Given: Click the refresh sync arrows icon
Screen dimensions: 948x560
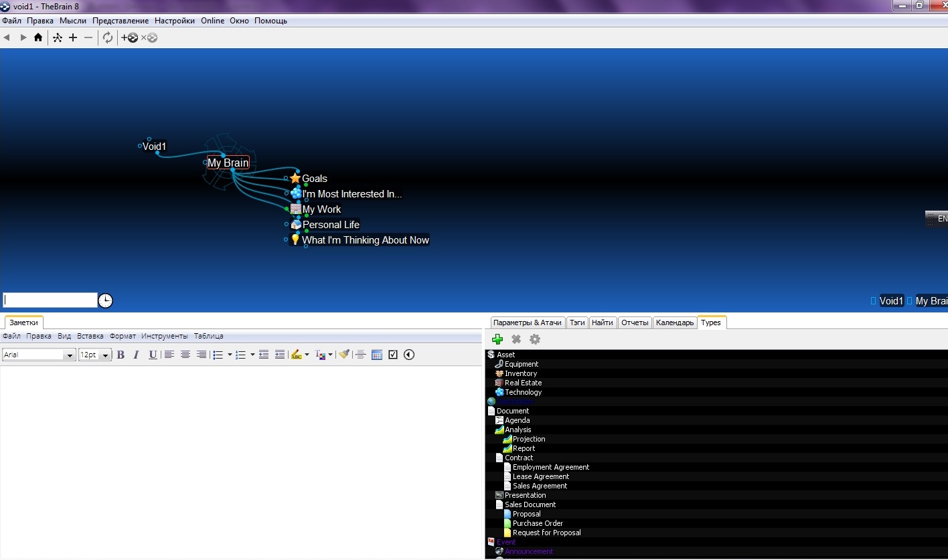Looking at the screenshot, I should click(x=108, y=37).
